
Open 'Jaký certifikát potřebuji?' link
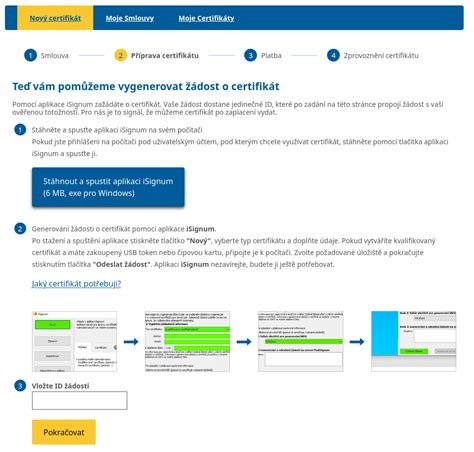76,284
